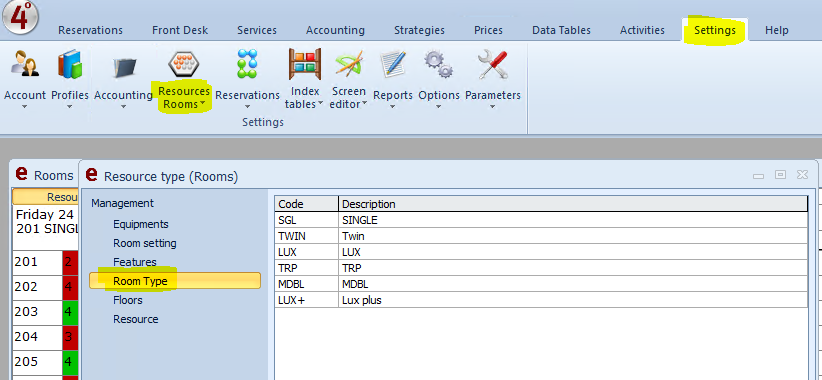The height and width of the screenshot is (380, 822).
Task: Minimize the Resource type (Rooms) window
Action: 758,176
